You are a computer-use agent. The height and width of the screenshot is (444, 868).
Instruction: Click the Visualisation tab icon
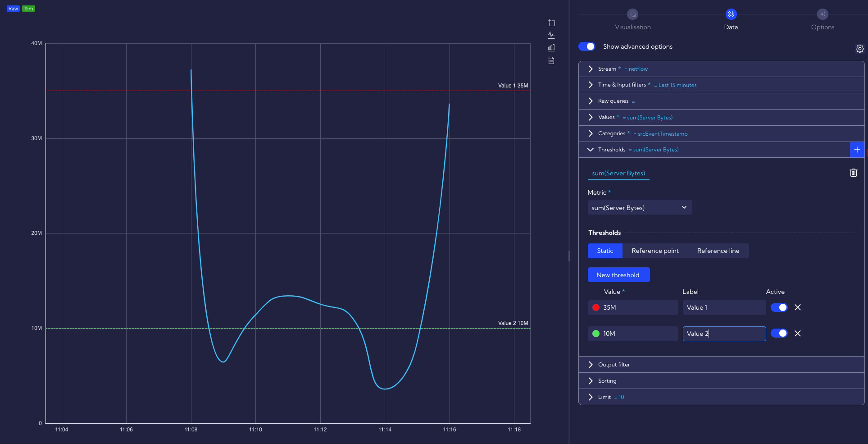click(x=632, y=14)
